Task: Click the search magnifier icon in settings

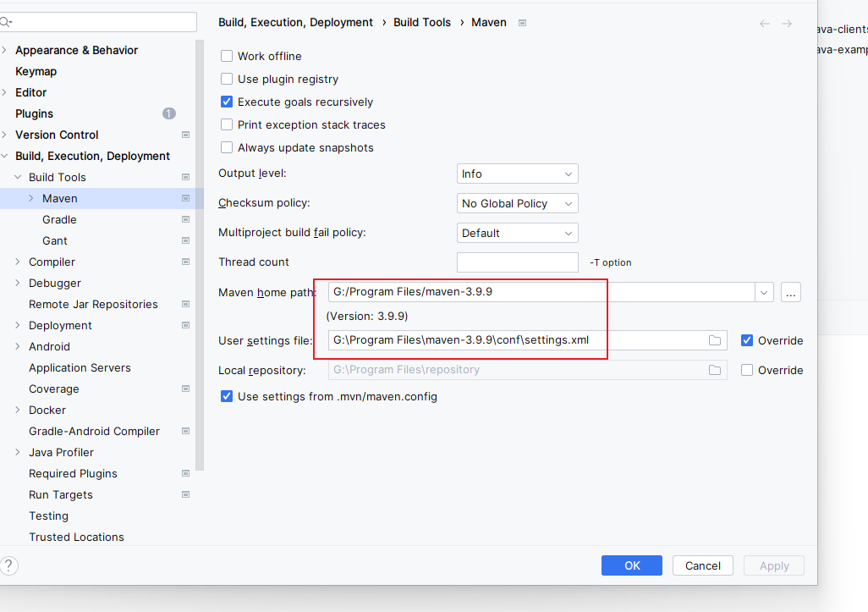Action: click(x=6, y=22)
